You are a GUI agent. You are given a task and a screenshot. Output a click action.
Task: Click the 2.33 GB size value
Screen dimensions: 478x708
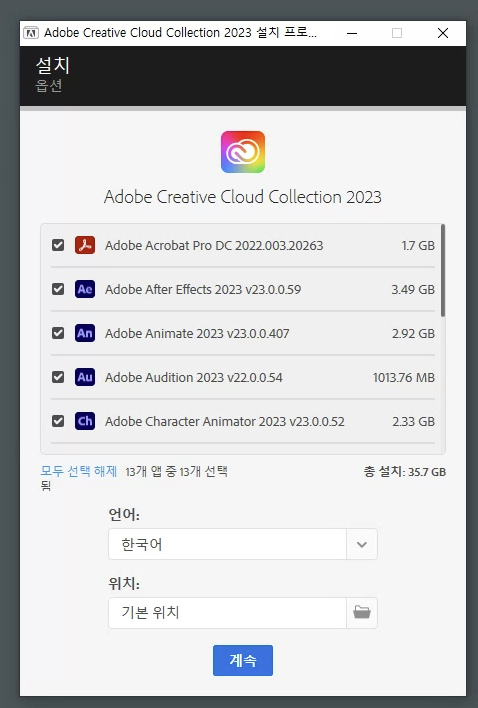[413, 422]
